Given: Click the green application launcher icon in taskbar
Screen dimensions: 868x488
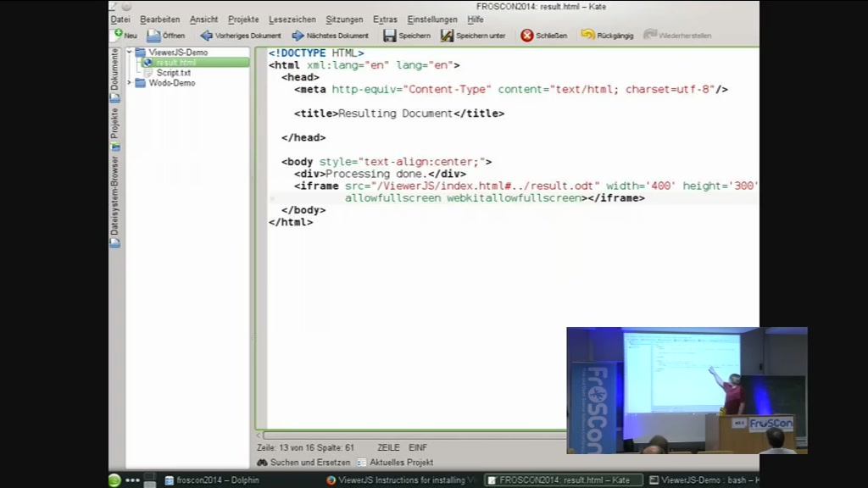Looking at the screenshot, I should tap(114, 480).
